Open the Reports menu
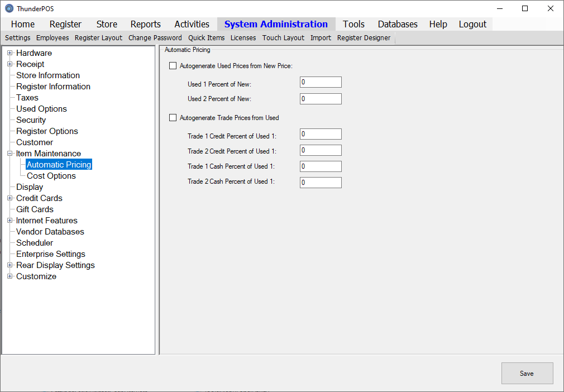Viewport: 564px width, 392px height. pyautogui.click(x=145, y=24)
